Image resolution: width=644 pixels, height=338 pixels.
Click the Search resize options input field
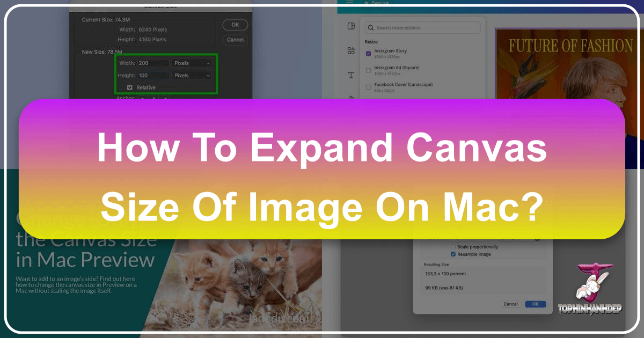[x=424, y=27]
